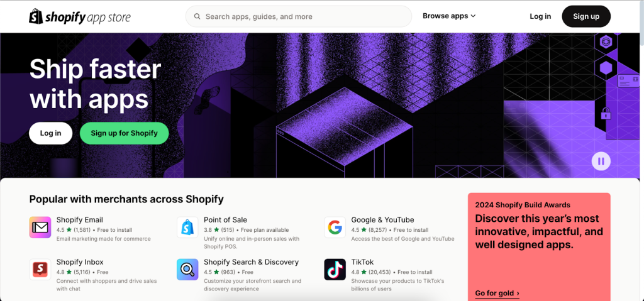Open the Google & YouTube app icon
644x301 pixels.
pos(335,227)
